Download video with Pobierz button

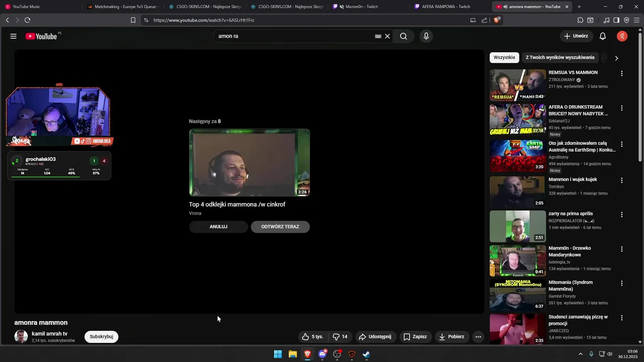(452, 336)
